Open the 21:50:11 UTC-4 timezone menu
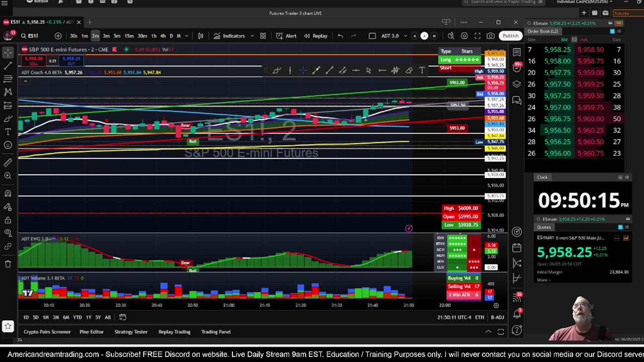Image resolution: width=644 pixels, height=362 pixels. coord(454,317)
